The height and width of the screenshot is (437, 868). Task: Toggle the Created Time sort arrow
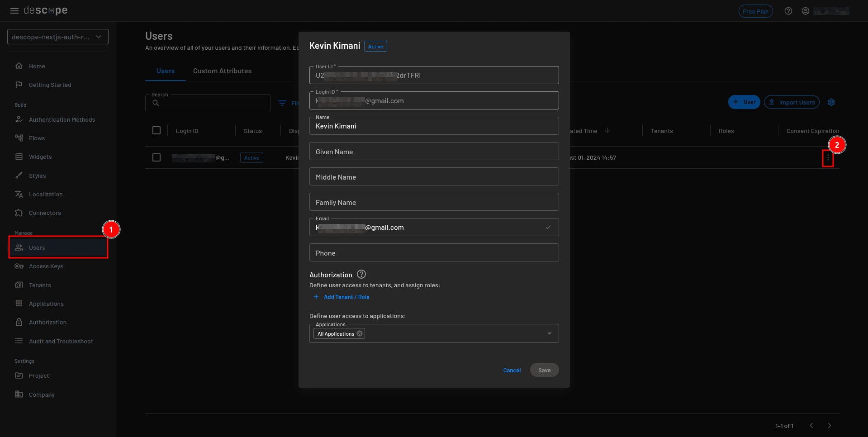tap(607, 131)
